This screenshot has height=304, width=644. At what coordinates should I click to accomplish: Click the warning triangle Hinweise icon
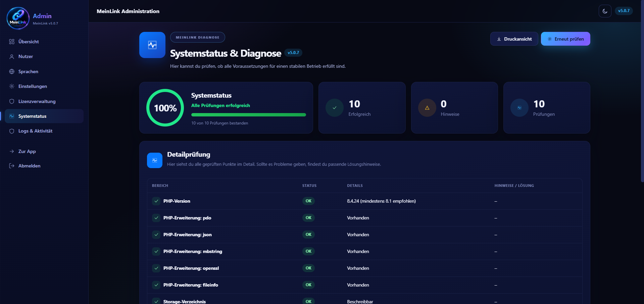click(x=427, y=108)
